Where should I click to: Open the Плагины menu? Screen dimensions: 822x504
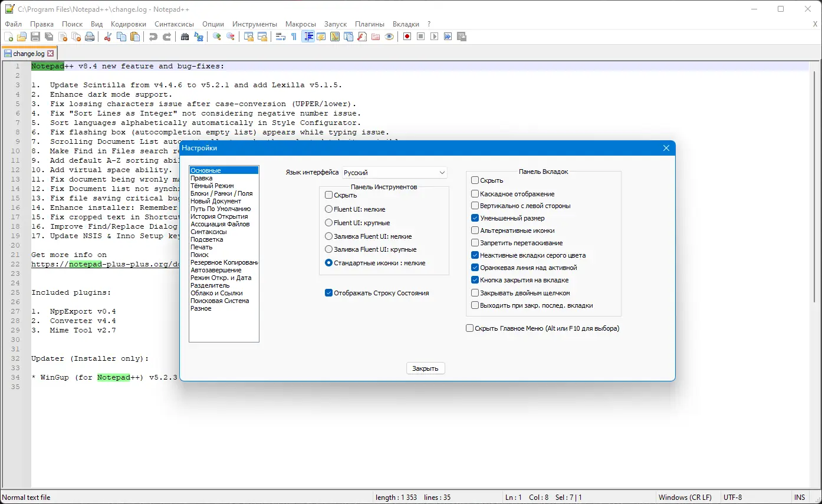click(x=369, y=24)
